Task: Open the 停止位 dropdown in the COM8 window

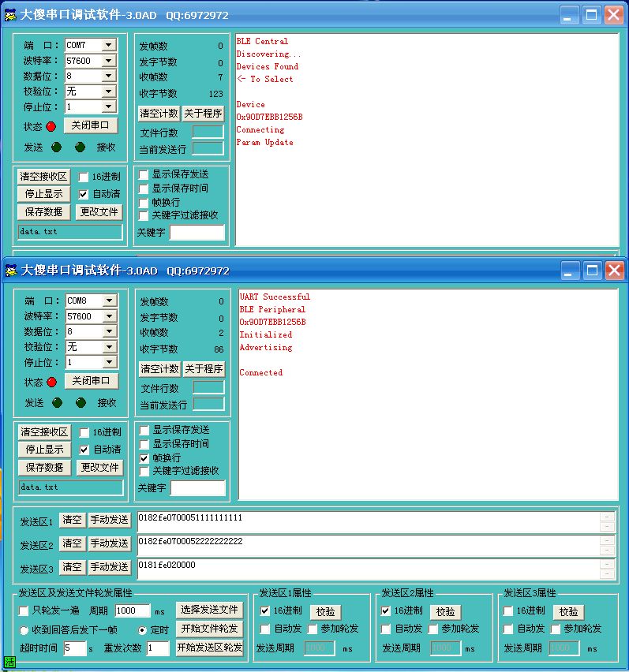Action: coord(110,362)
